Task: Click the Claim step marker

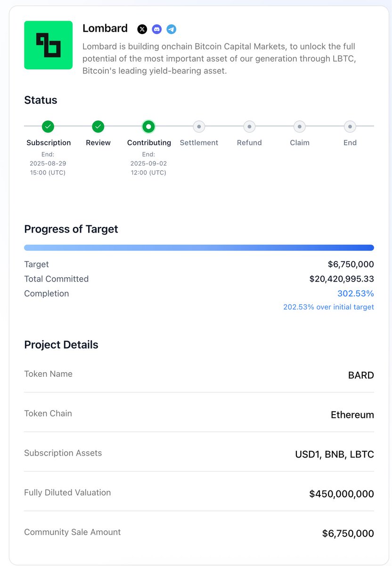Action: [x=300, y=126]
